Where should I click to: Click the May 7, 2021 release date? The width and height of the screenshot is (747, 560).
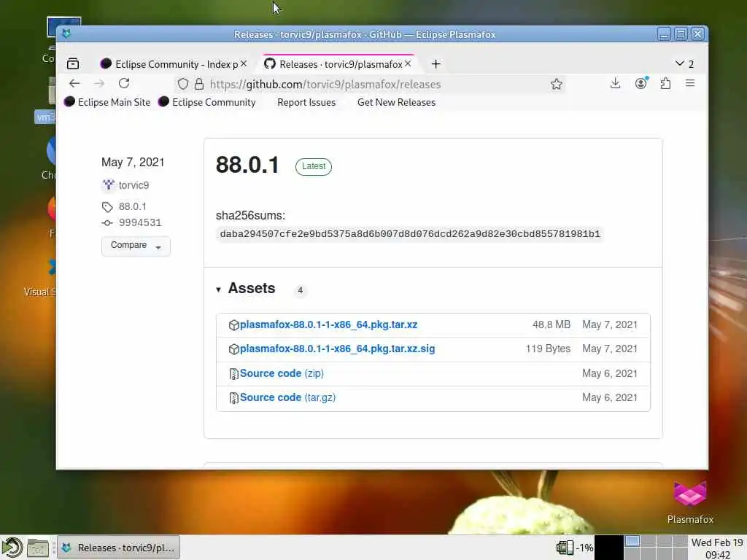[133, 163]
